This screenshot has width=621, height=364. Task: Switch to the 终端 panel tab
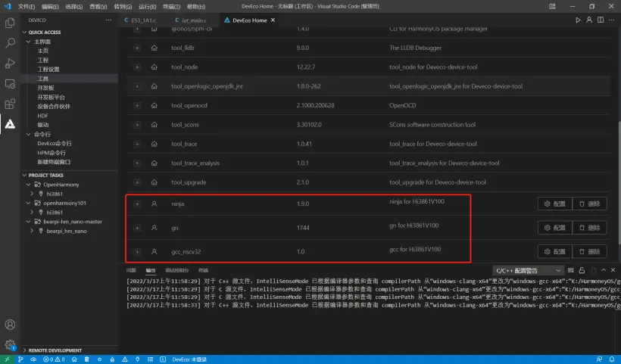203,270
